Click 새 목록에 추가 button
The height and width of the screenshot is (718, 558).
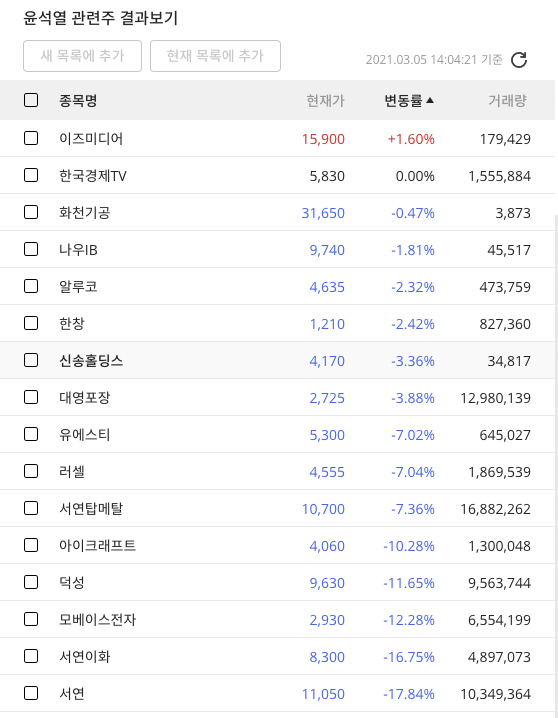point(82,56)
